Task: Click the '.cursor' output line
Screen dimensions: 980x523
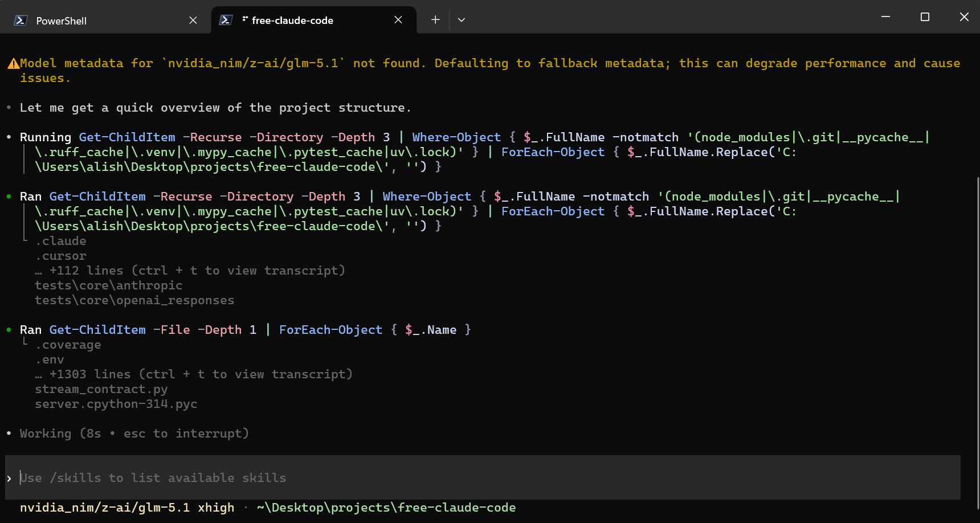Action: [x=61, y=256]
